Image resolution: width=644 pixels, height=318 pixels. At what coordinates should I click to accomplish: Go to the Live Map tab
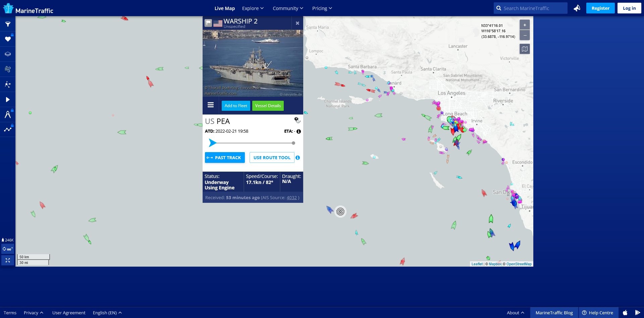[225, 8]
